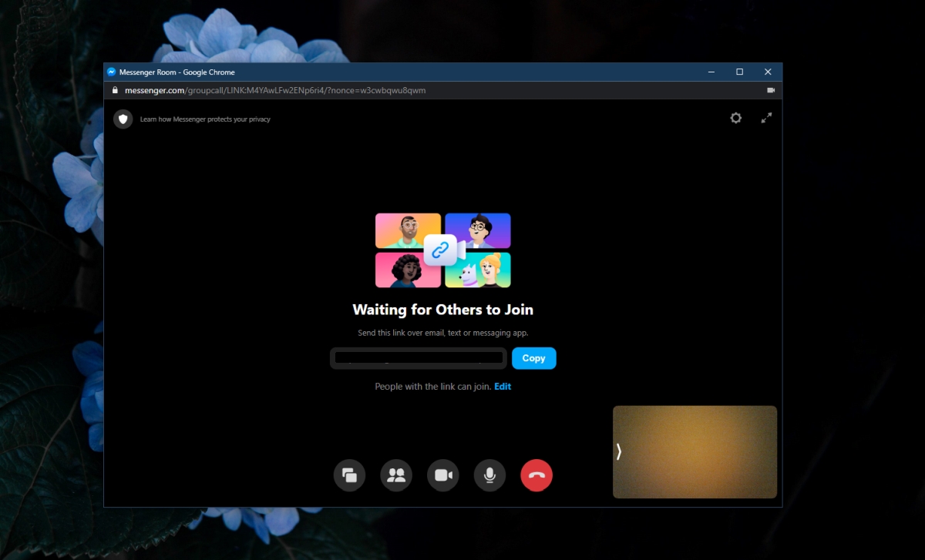Click the lock icon next to messenger.com
925x560 pixels.
pos(115,90)
